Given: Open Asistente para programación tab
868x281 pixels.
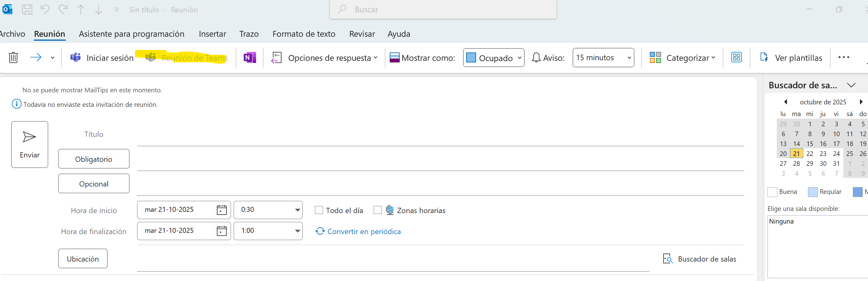Looking at the screenshot, I should point(131,34).
